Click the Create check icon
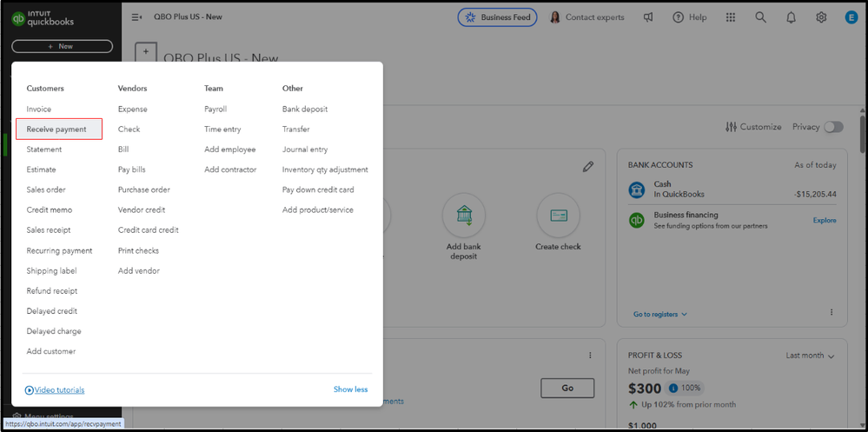This screenshot has width=868, height=432. click(x=558, y=215)
